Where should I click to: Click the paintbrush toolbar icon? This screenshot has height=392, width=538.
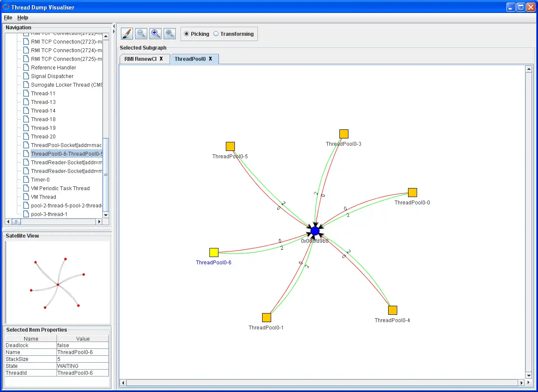point(127,34)
